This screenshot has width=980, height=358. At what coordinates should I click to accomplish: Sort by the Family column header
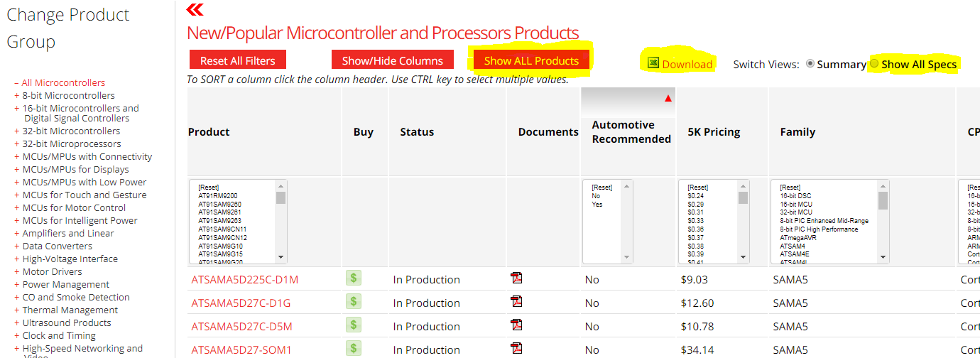(x=797, y=132)
